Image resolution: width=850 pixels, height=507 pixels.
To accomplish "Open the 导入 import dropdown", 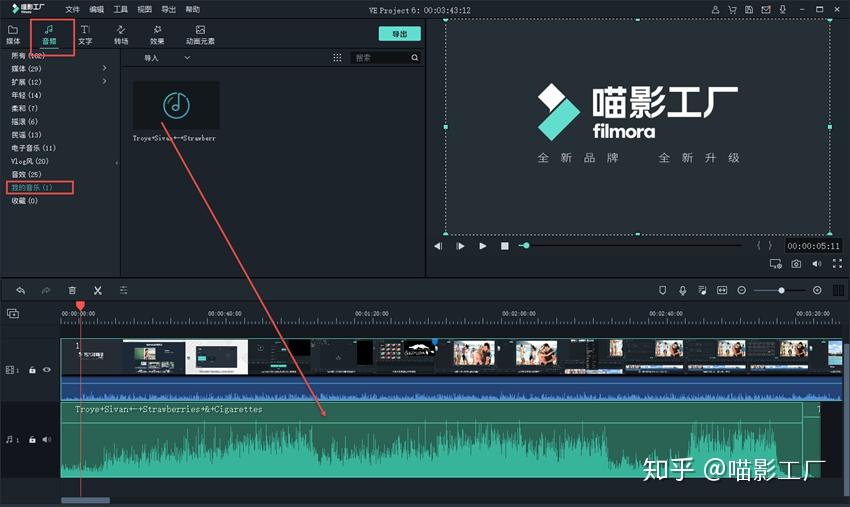I will [x=167, y=58].
